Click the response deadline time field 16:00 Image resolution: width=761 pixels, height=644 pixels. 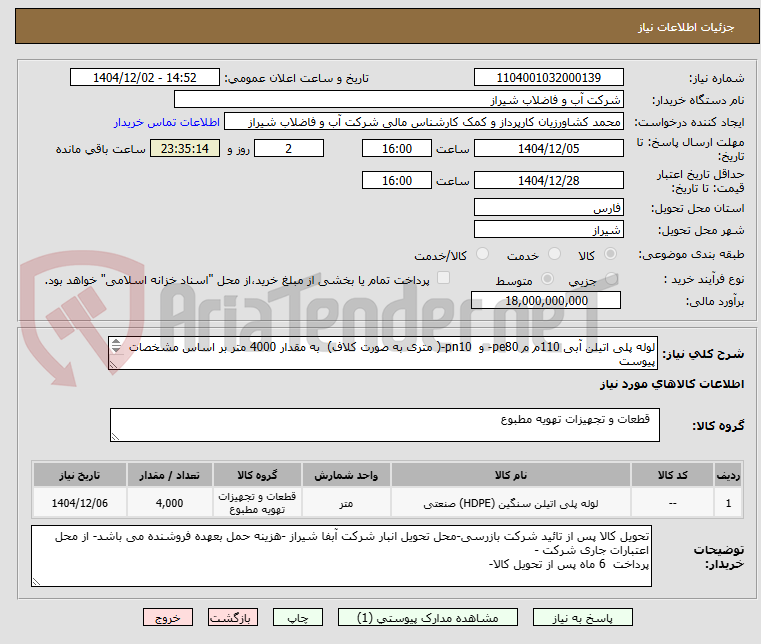pyautogui.click(x=397, y=149)
